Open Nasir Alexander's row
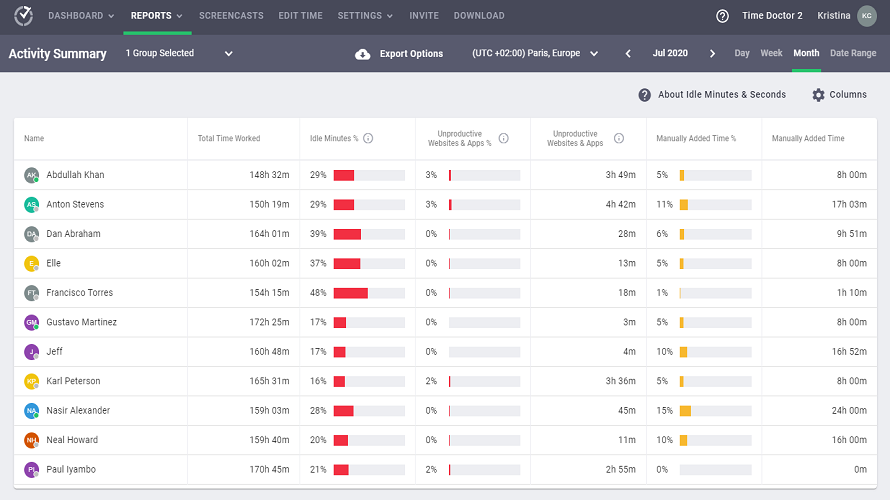Image resolution: width=890 pixels, height=500 pixels. tap(78, 411)
